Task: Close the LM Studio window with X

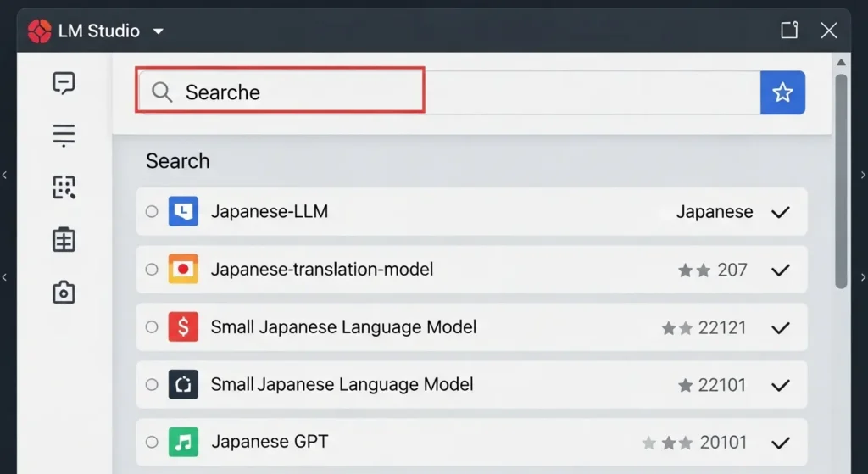Action: [829, 31]
